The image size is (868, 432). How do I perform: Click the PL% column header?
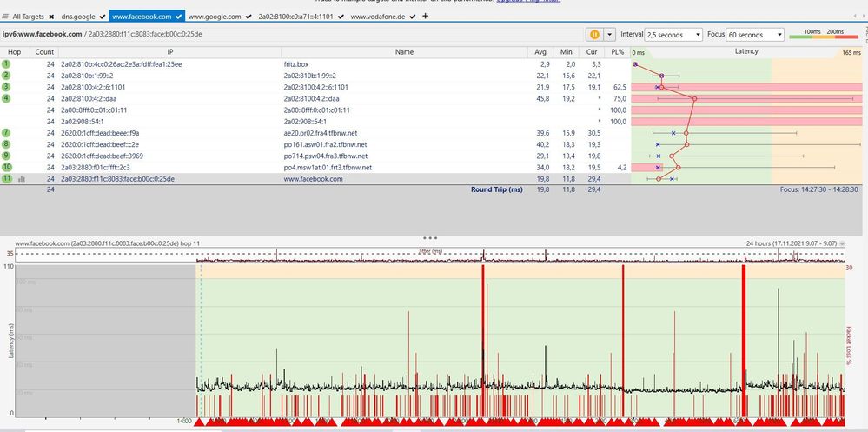[x=617, y=52]
